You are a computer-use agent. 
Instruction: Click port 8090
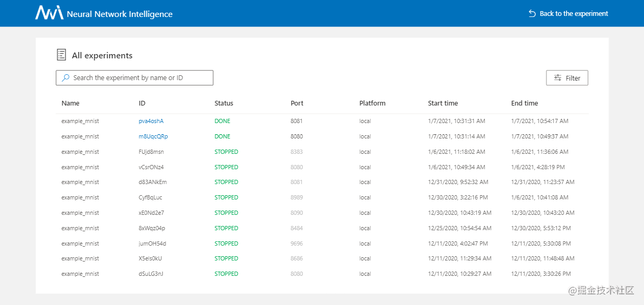(x=297, y=213)
